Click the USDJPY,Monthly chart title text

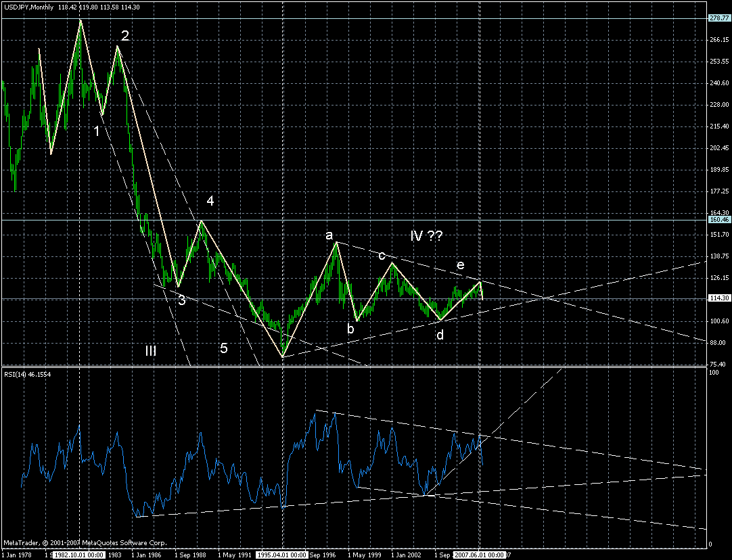click(x=28, y=7)
